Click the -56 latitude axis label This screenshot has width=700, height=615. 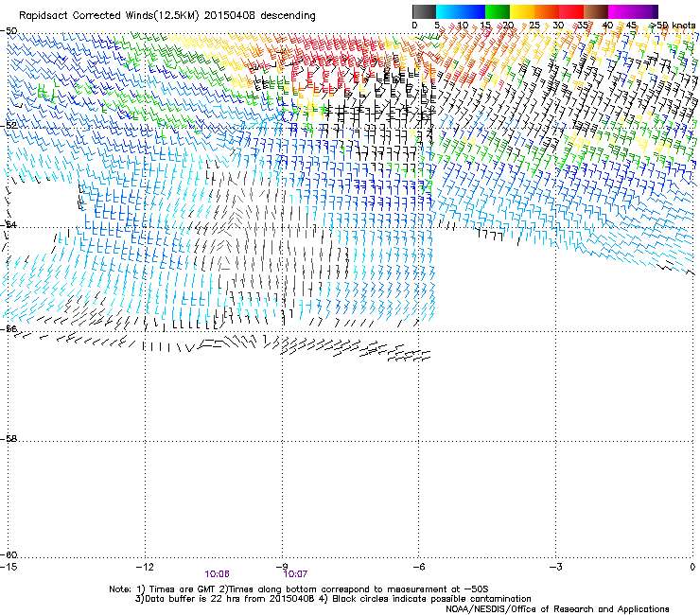[9, 329]
